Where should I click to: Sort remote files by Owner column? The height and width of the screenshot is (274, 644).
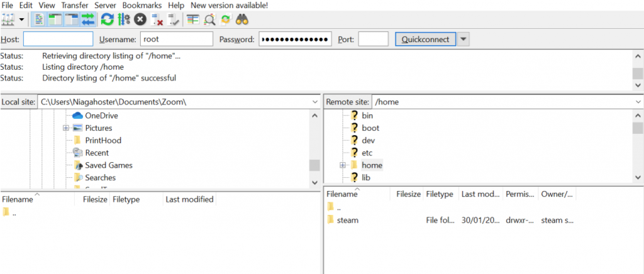pyautogui.click(x=557, y=194)
